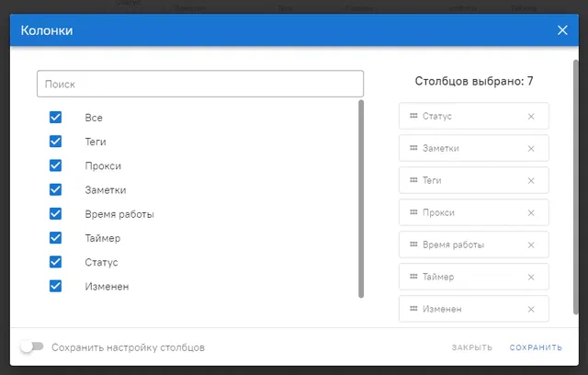This screenshot has width=588, height=375.
Task: Remove Изменен from selected columns
Action: tap(531, 310)
